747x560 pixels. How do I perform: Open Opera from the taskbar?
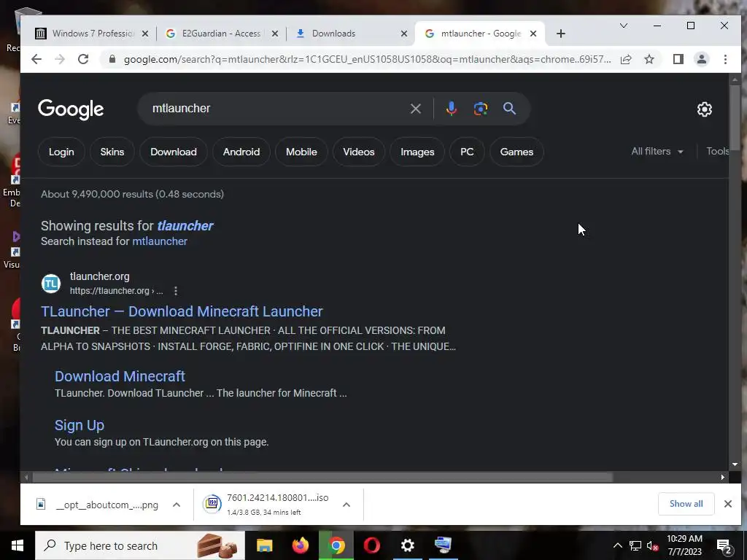(371, 545)
